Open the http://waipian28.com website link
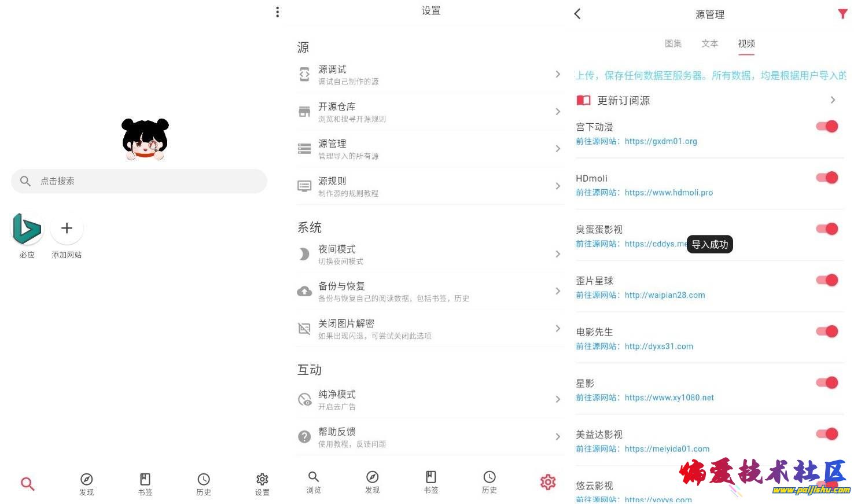 [664, 295]
